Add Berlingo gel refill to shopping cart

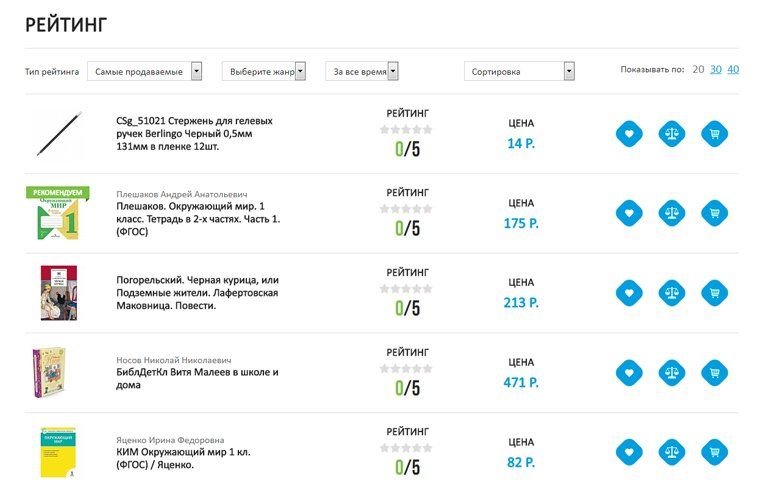tap(714, 134)
